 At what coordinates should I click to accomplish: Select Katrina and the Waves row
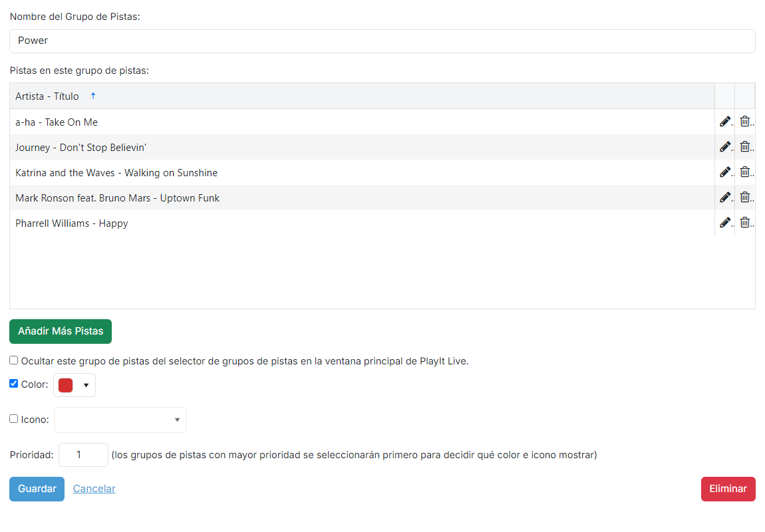click(362, 173)
